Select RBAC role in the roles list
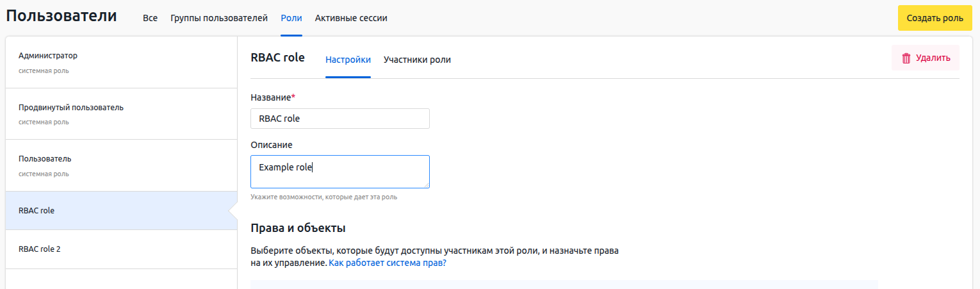 [x=37, y=210]
